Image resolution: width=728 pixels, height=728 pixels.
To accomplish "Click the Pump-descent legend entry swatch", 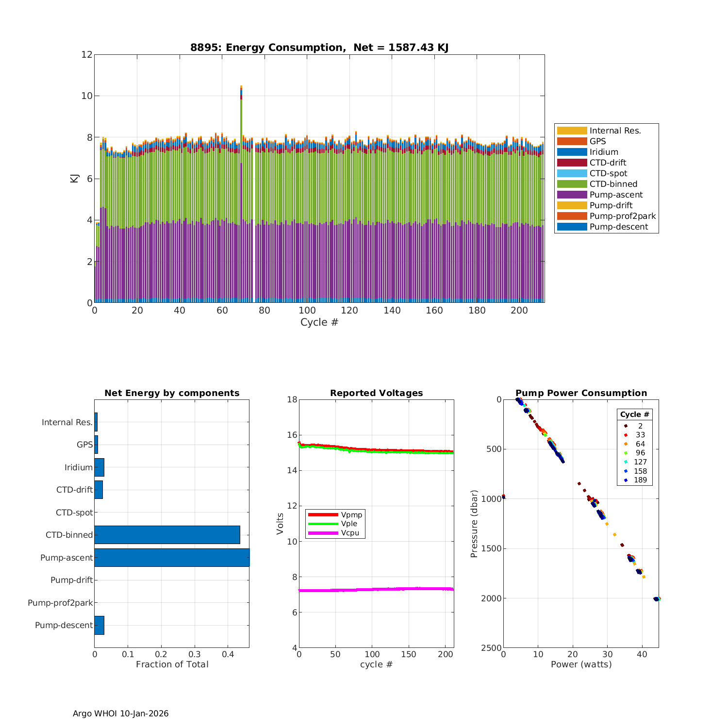I will [x=572, y=227].
